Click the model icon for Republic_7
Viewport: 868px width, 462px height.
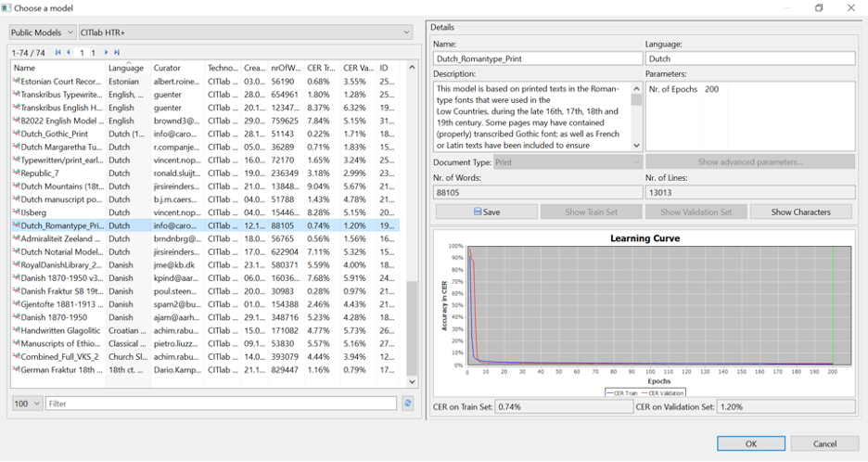point(16,173)
